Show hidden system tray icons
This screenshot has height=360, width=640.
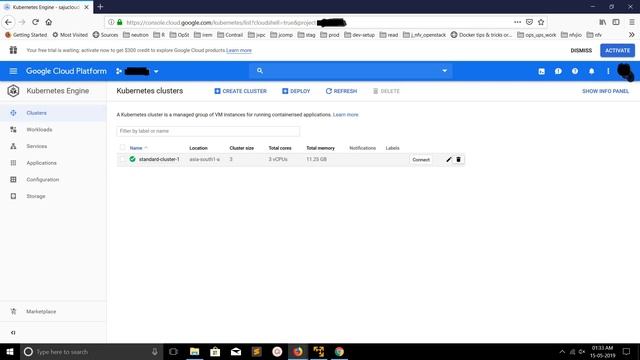562,351
